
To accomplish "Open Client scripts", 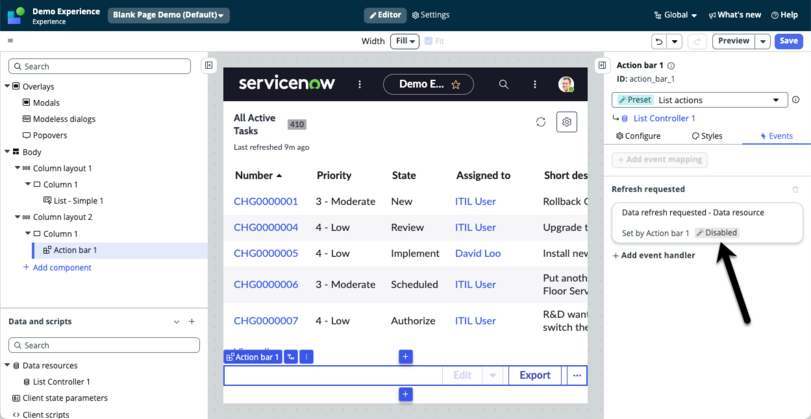I will [40, 414].
